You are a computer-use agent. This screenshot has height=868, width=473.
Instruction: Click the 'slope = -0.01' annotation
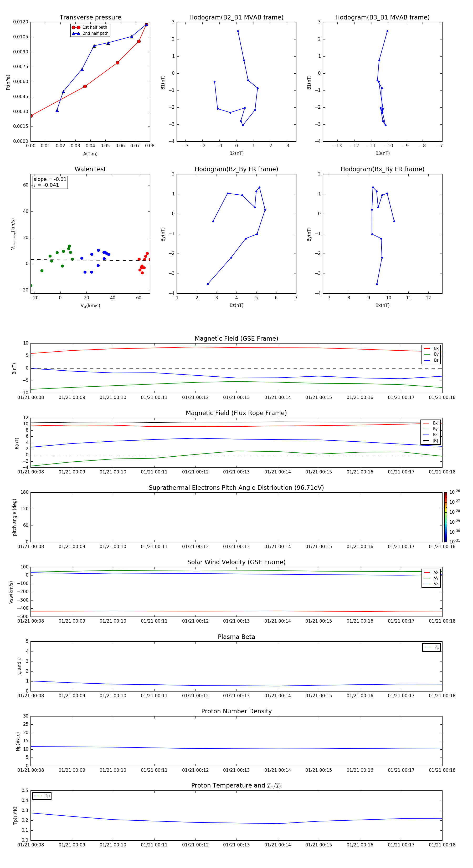tap(50, 179)
